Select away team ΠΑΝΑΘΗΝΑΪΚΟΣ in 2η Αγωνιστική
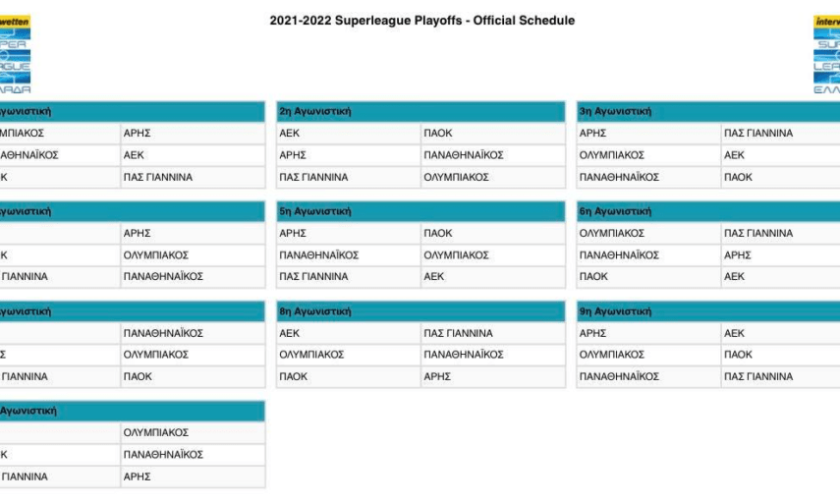The width and height of the screenshot is (840, 504). click(x=463, y=155)
